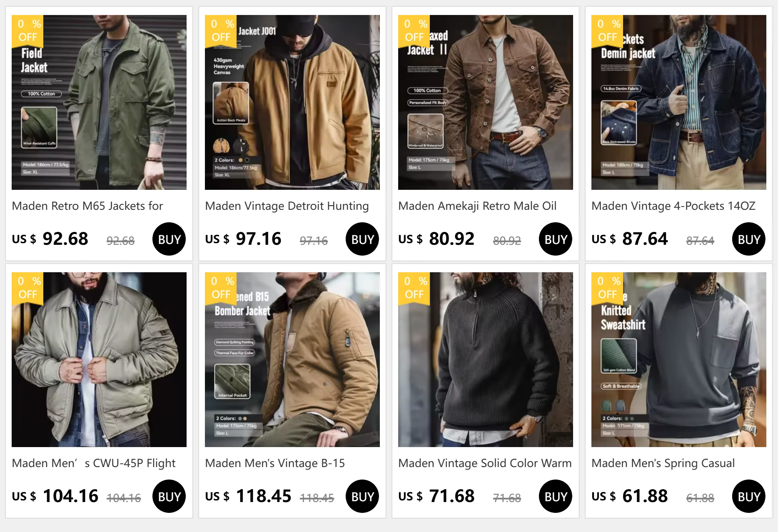
Task: Open the black ribbed sweater product image
Action: [486, 360]
